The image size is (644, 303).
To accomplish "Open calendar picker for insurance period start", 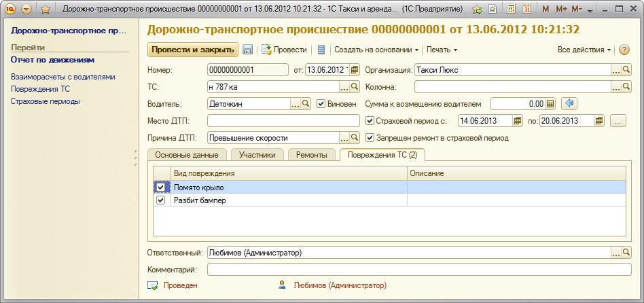I will click(x=518, y=121).
